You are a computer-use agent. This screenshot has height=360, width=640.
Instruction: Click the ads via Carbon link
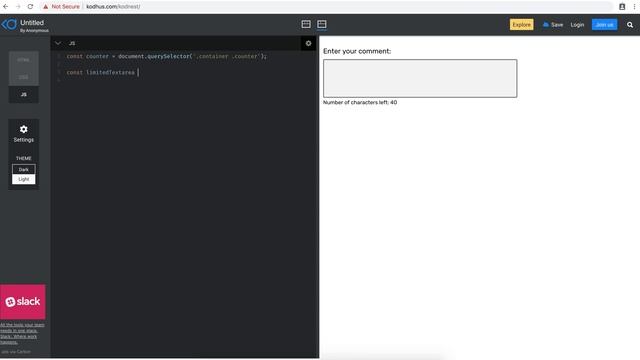(16, 351)
